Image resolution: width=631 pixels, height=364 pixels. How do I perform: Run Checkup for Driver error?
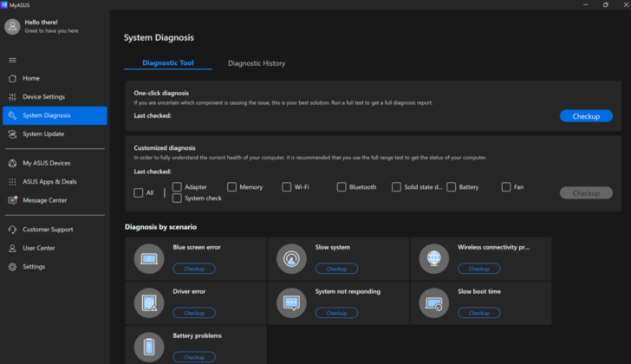(x=194, y=313)
